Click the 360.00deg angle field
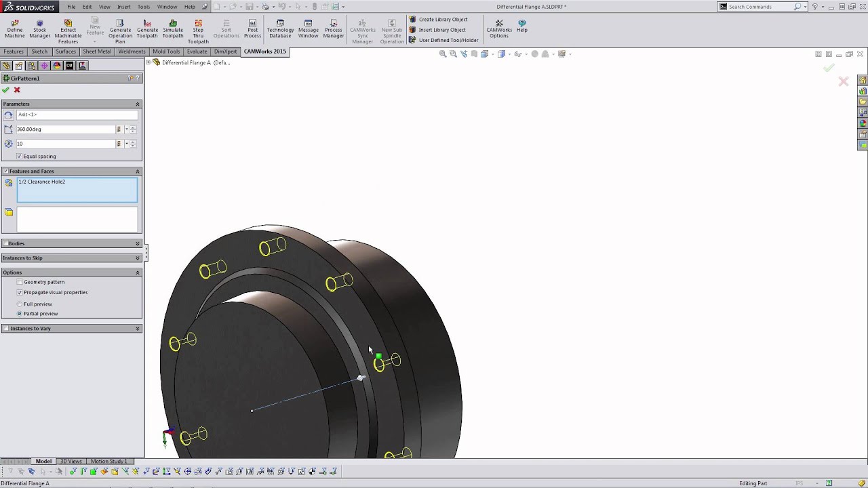 pos(66,129)
